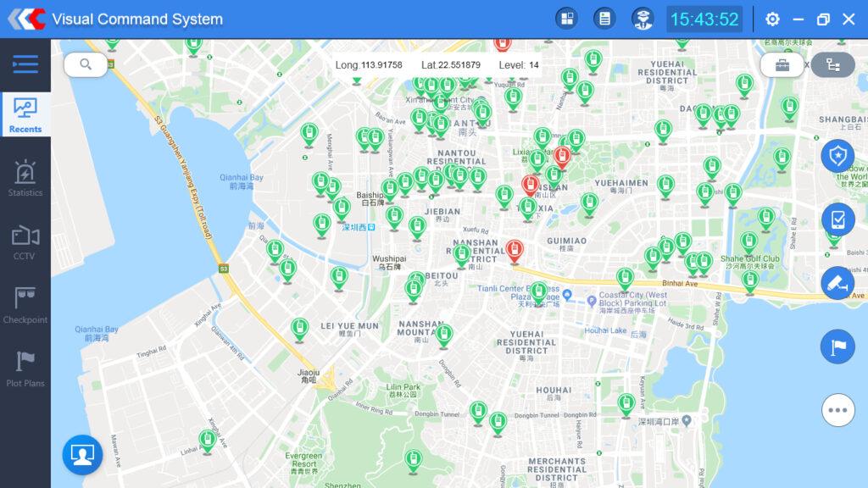
Task: Open settings gear in title bar
Action: click(x=772, y=19)
